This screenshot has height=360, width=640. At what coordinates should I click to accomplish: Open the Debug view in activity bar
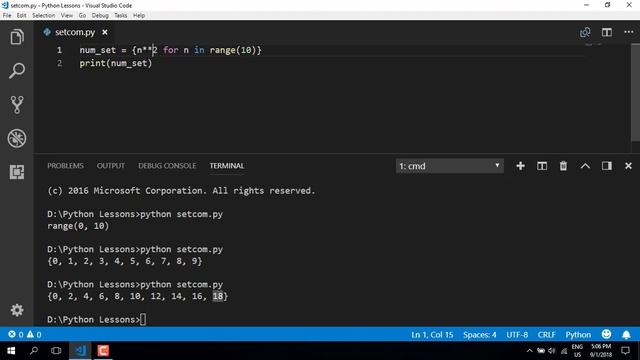[x=17, y=138]
